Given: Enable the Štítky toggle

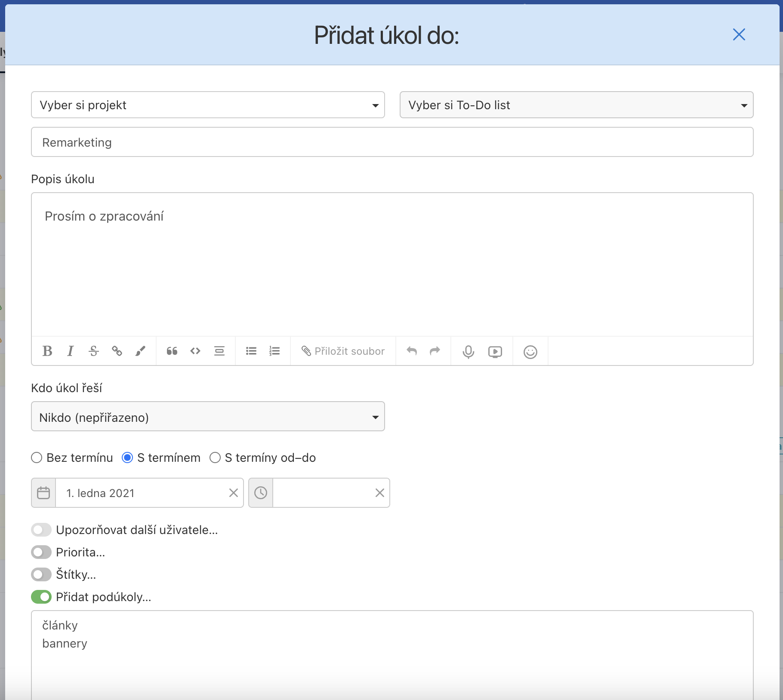Looking at the screenshot, I should (x=41, y=574).
